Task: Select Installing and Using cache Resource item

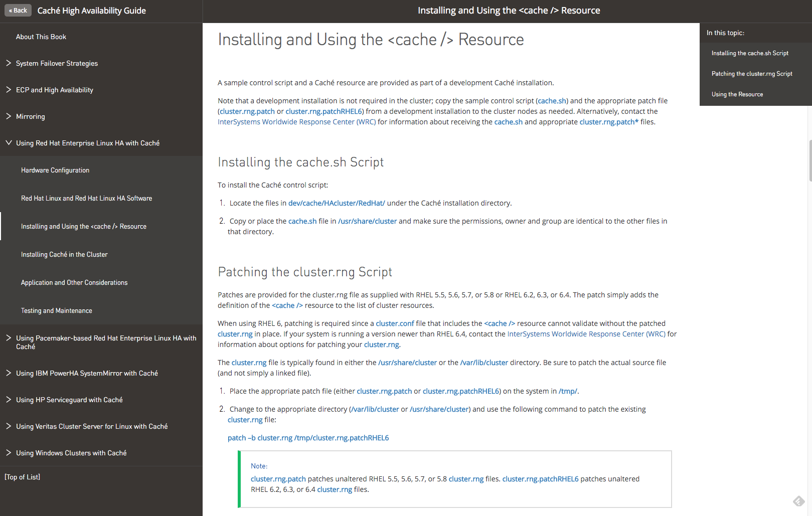Action: pyautogui.click(x=84, y=227)
